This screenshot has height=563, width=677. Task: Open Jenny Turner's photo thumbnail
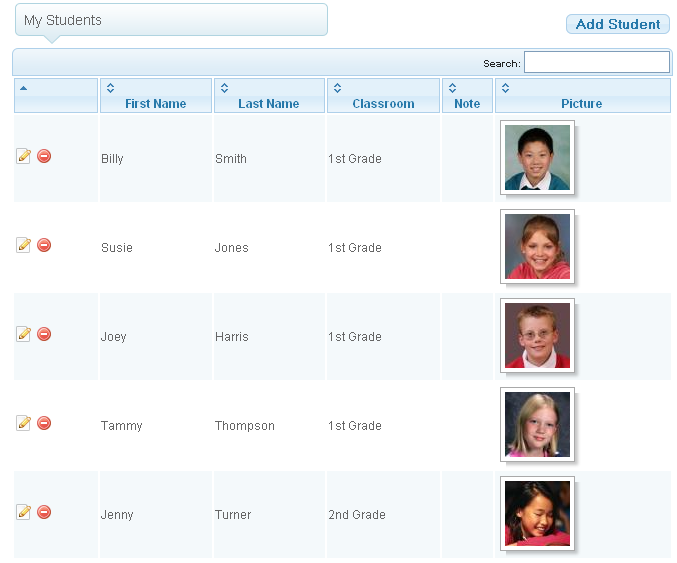pos(537,513)
